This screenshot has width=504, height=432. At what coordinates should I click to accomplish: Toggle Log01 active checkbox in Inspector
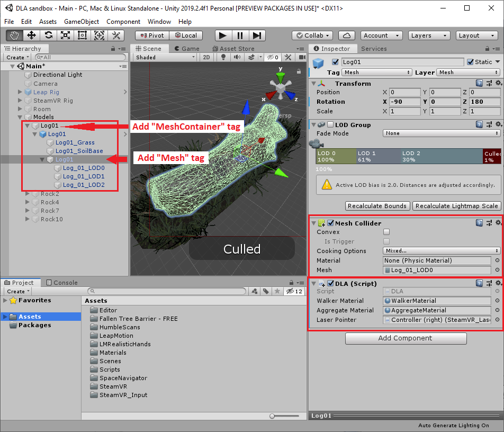(335, 62)
